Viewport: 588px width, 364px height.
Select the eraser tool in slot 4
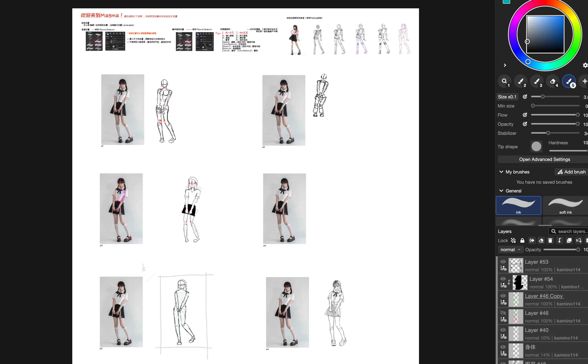[x=553, y=81]
